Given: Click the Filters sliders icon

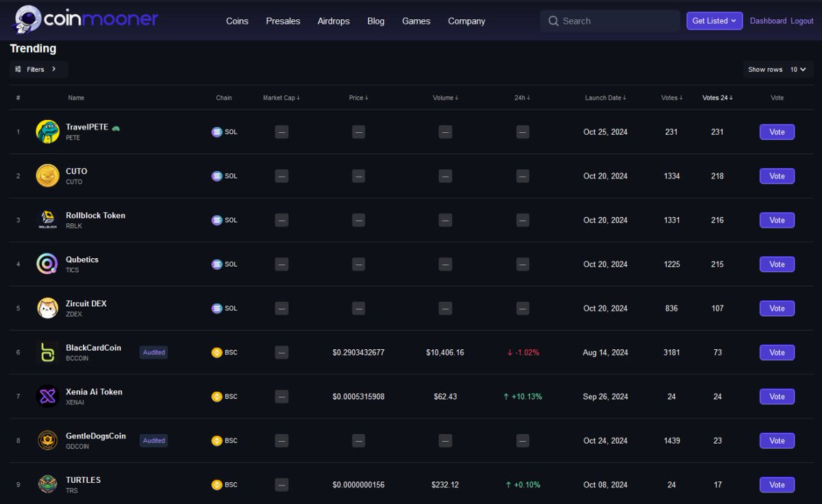Looking at the screenshot, I should pyautogui.click(x=18, y=69).
